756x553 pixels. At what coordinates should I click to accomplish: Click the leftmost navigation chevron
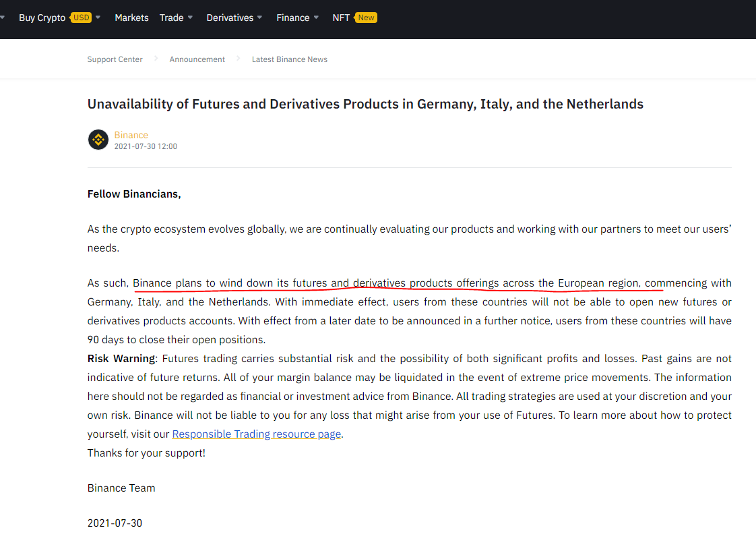pyautogui.click(x=4, y=18)
